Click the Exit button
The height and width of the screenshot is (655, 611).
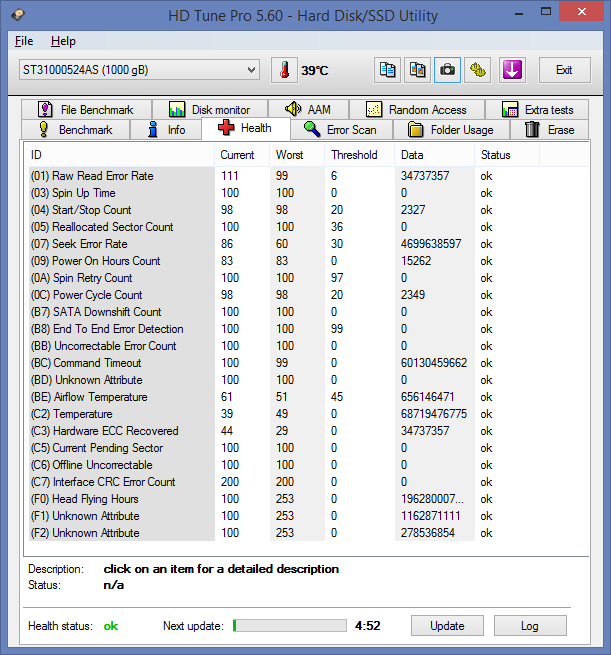[x=565, y=70]
